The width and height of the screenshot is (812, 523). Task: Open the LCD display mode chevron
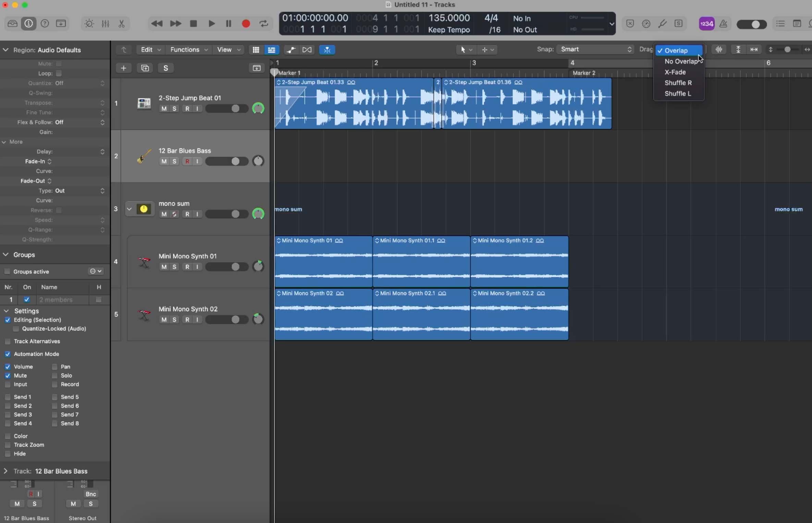click(612, 24)
